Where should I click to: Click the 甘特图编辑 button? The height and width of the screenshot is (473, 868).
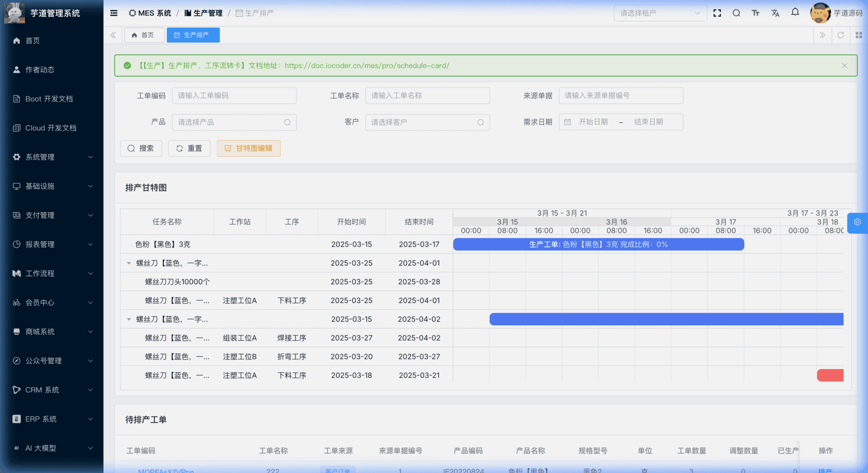click(249, 148)
